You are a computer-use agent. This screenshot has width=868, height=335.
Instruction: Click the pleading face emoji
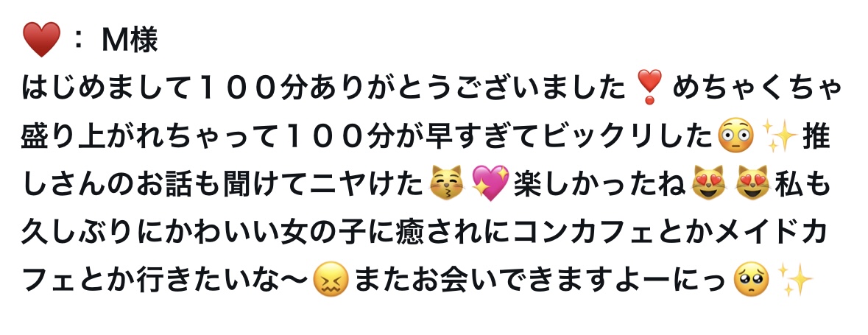tap(751, 279)
